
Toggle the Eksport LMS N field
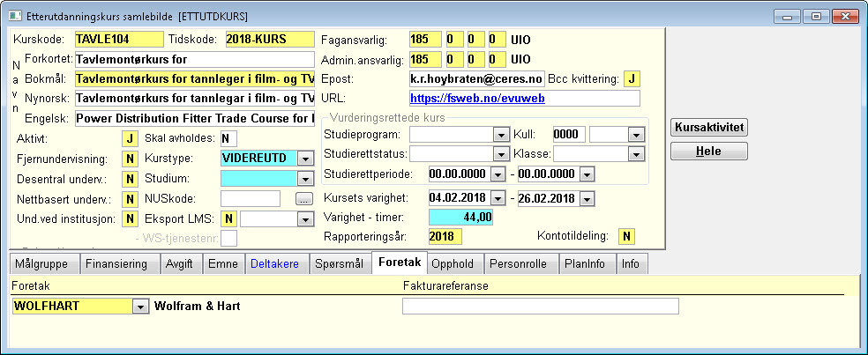pos(228,219)
